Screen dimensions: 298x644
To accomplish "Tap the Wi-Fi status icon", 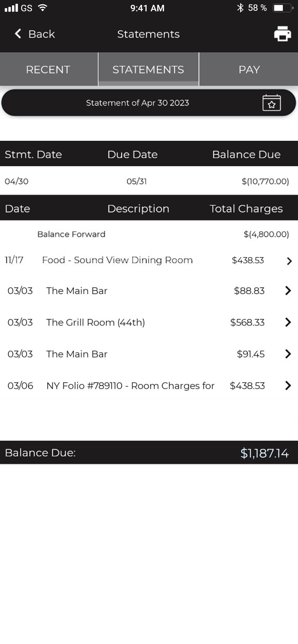I will click(x=42, y=8).
